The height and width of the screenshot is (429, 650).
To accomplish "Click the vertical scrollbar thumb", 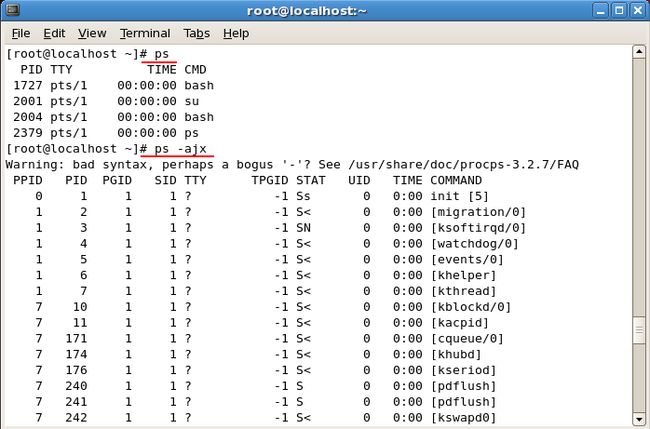I will coord(639,330).
